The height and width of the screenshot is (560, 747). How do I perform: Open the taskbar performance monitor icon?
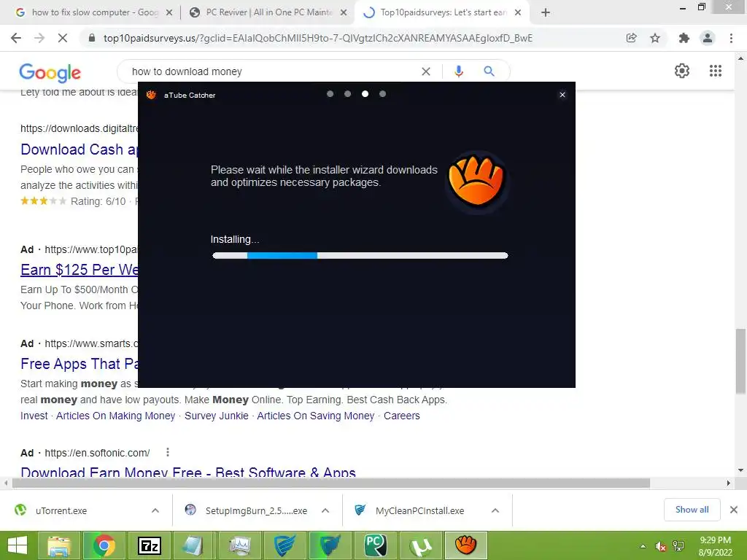239,545
